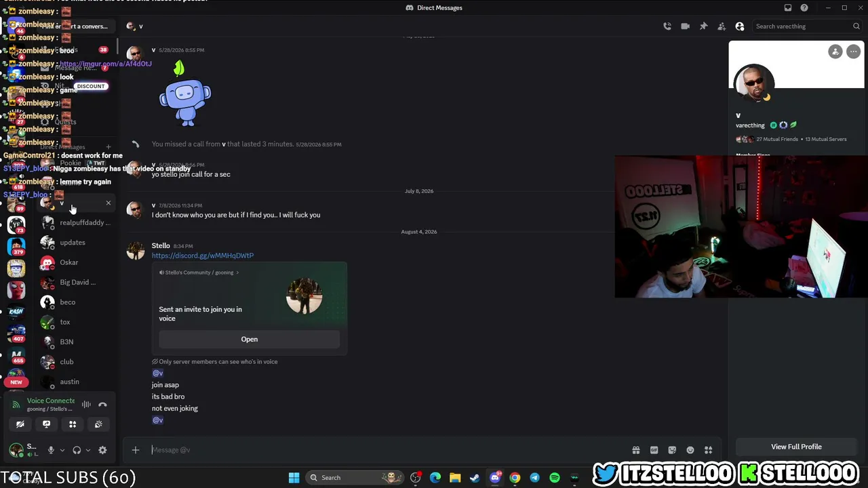Disconnect from the voice channel
This screenshot has height=488, width=868.
point(102,405)
